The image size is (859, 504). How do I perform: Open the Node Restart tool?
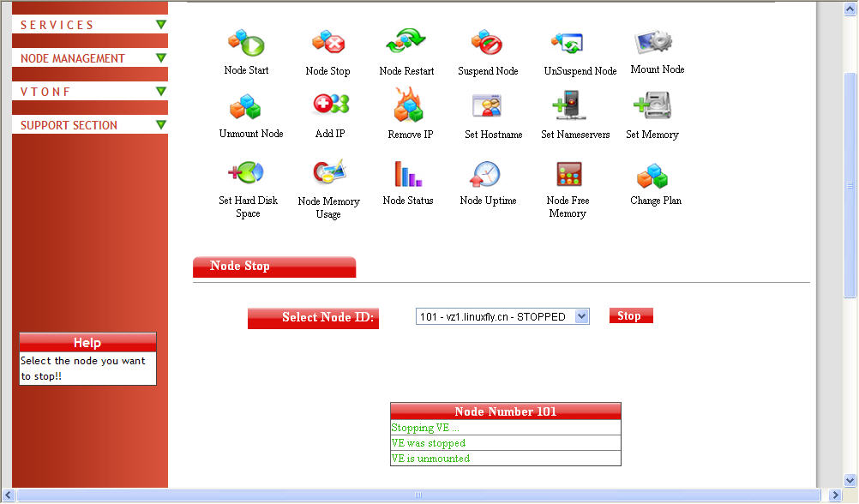click(x=406, y=42)
